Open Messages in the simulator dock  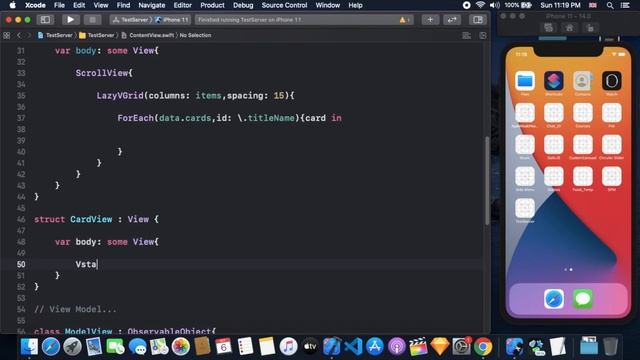tap(583, 299)
